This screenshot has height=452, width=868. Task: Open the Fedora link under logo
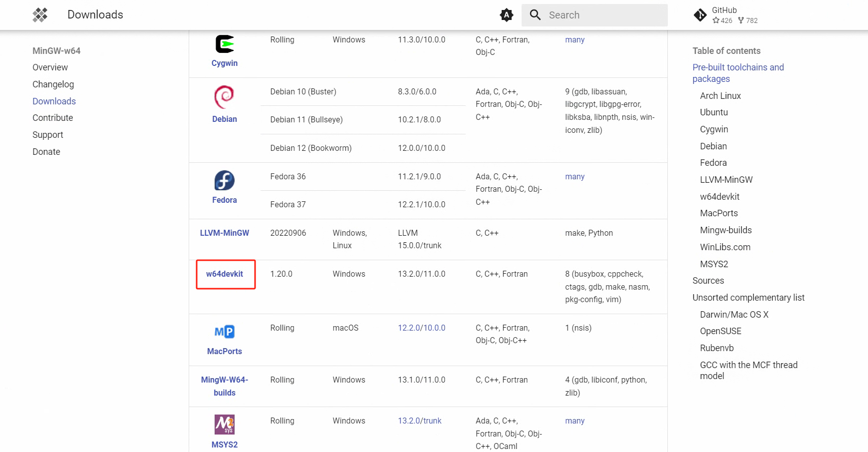click(225, 200)
